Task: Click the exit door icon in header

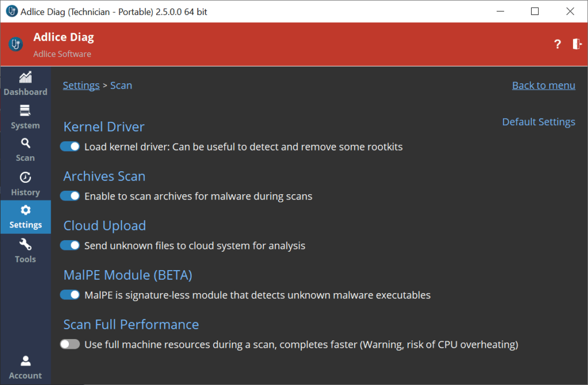Action: (x=577, y=44)
